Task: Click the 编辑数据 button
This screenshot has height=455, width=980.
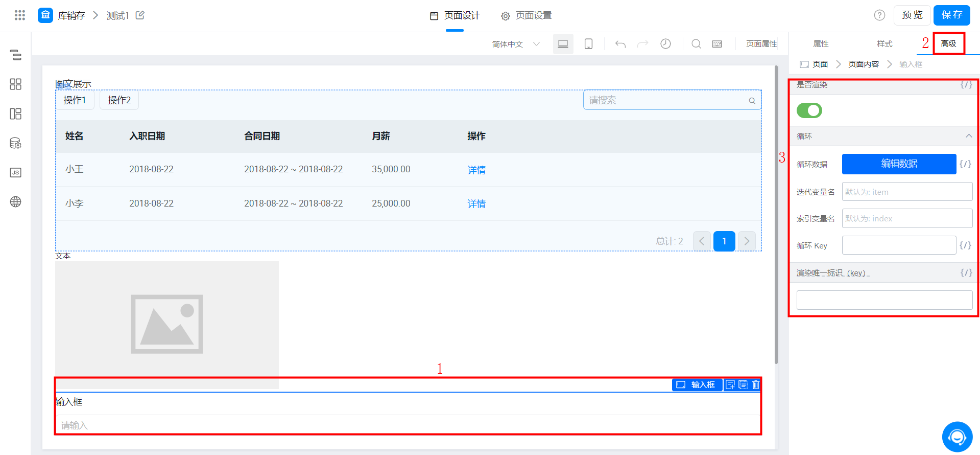Action: pos(899,164)
